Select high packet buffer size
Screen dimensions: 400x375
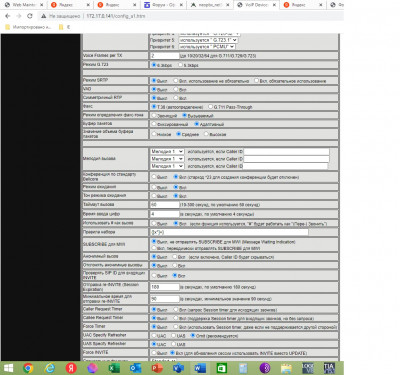click(x=206, y=134)
